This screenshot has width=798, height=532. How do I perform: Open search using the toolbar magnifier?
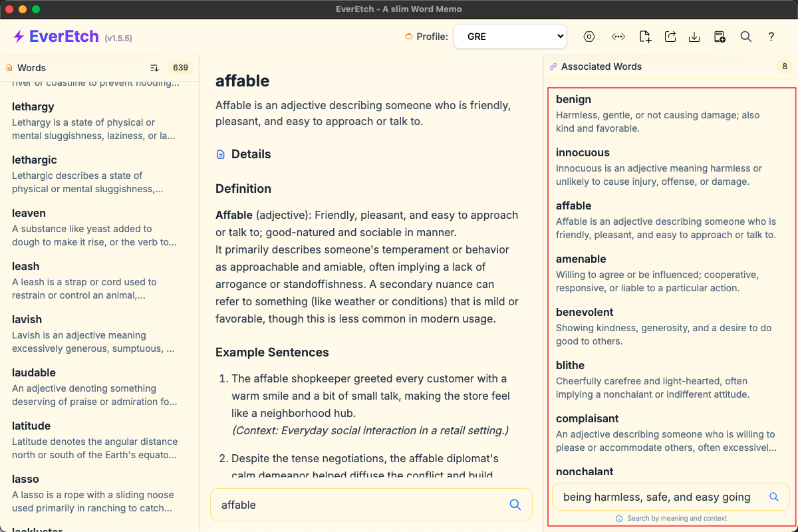[746, 37]
